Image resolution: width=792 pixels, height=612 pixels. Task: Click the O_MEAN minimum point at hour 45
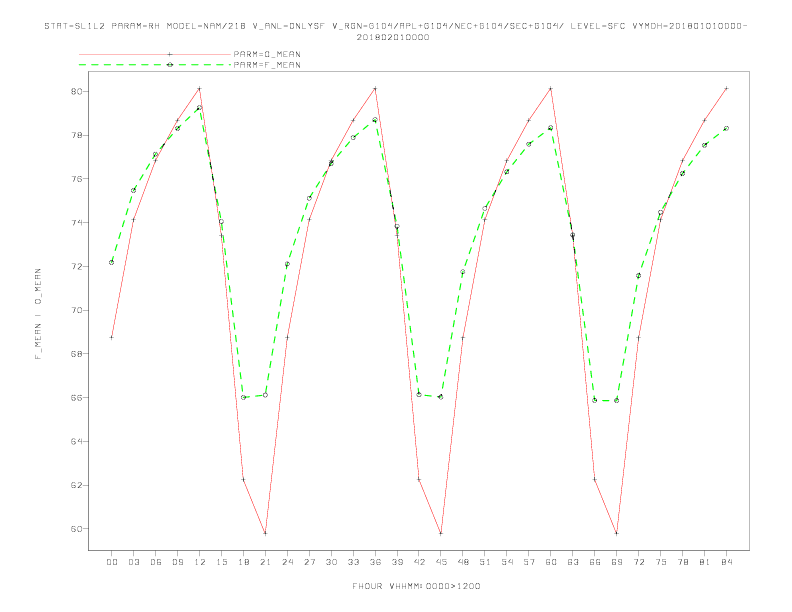click(441, 533)
